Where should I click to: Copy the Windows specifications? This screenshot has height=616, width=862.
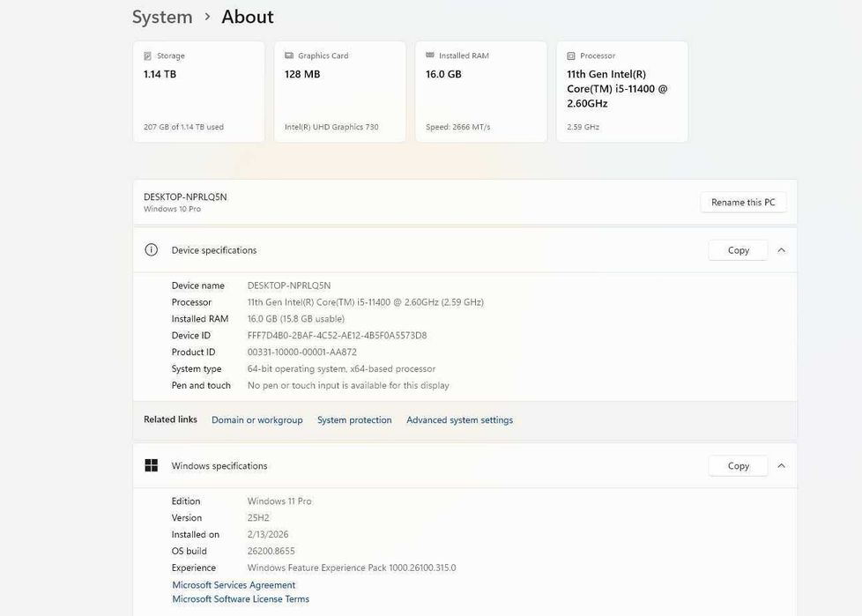point(739,465)
